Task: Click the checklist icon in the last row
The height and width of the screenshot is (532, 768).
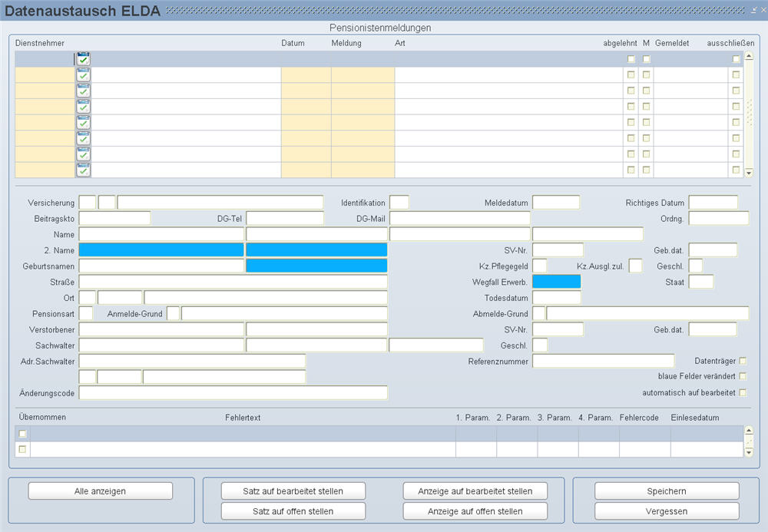Action: [x=83, y=170]
